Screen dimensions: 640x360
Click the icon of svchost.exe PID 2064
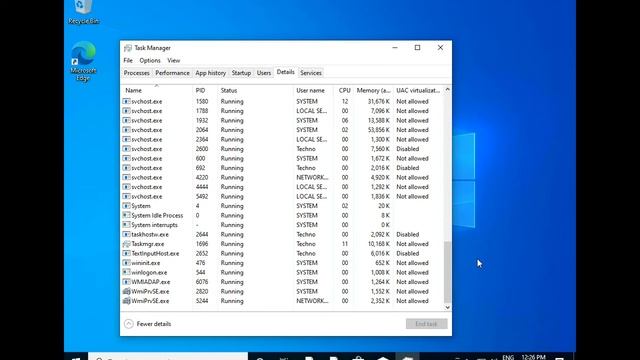pyautogui.click(x=127, y=130)
